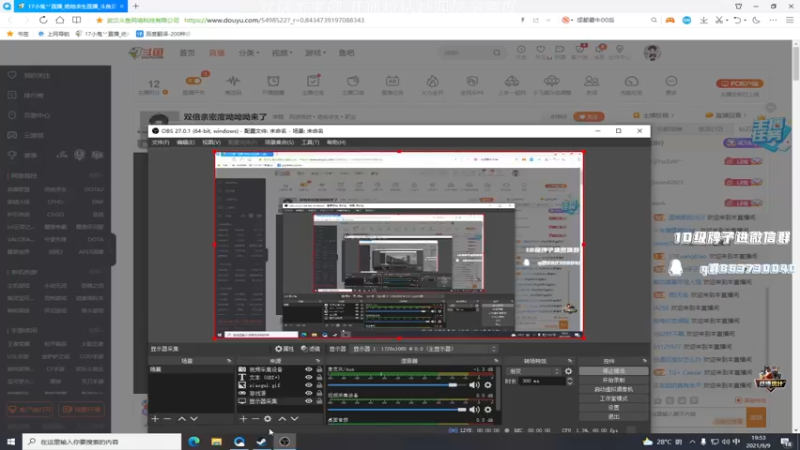The height and width of the screenshot is (450, 800).
Task: Open source properties gear in Sources toolbar
Action: click(x=268, y=418)
